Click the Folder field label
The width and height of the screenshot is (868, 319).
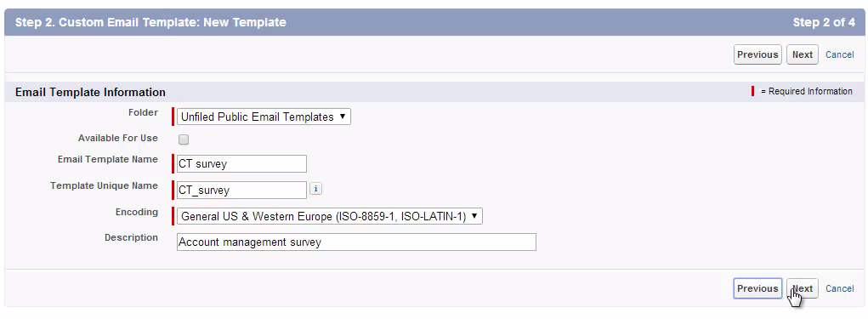143,112
